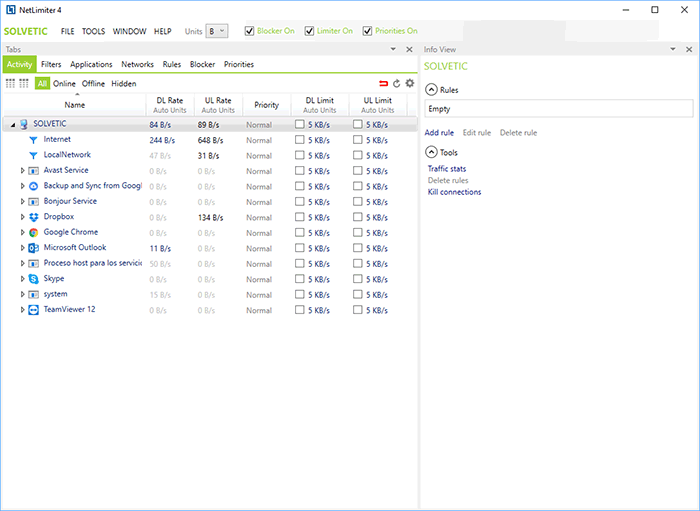Click the Internet filter funnel icon

pyautogui.click(x=33, y=140)
